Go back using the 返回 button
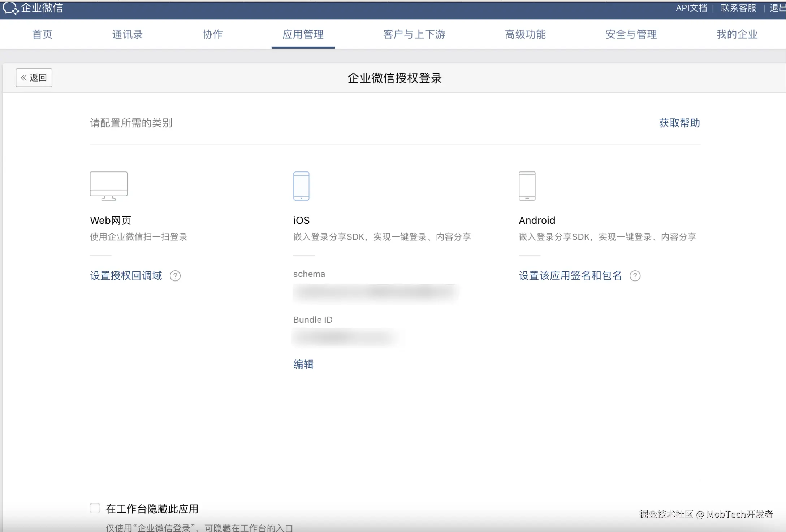The width and height of the screenshot is (786, 532). click(x=34, y=78)
